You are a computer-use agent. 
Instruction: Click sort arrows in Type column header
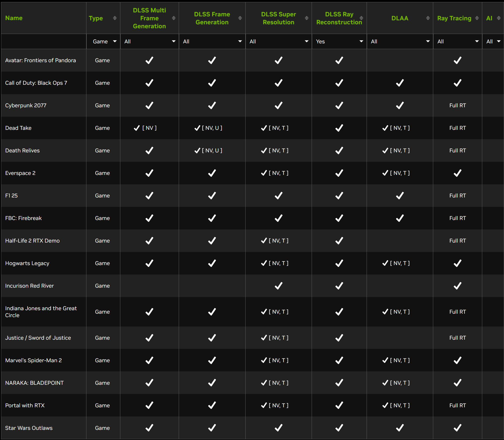tap(115, 18)
